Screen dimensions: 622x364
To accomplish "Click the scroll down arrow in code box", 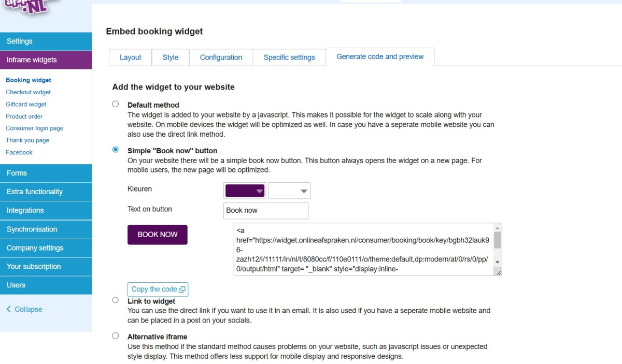I will tap(498, 263).
